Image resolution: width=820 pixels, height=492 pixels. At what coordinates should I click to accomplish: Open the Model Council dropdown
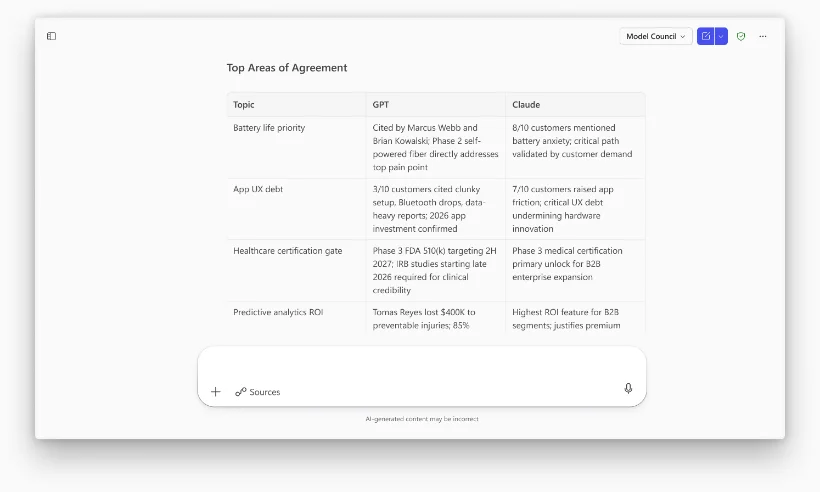[x=655, y=36]
